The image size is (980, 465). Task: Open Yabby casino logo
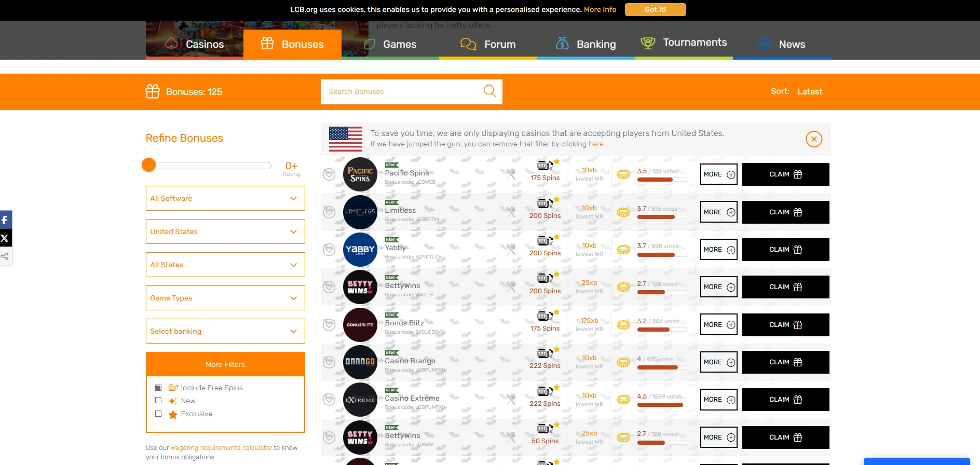tap(360, 250)
